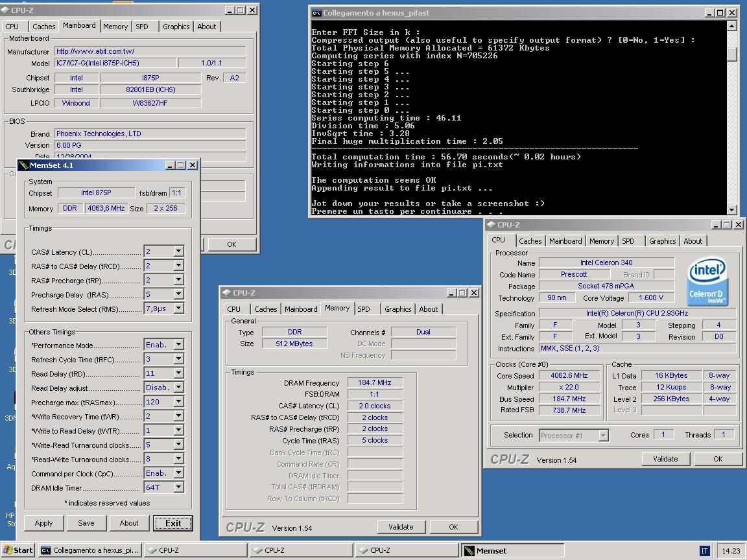Open Write-Read Turnaround clocks dropdown

pyautogui.click(x=179, y=444)
